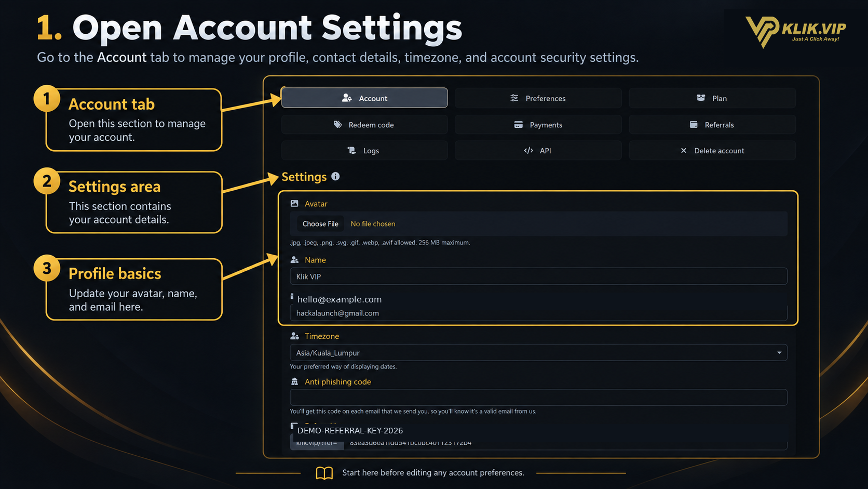Viewport: 868px width, 489px height.
Task: Click the Plan box icon
Action: pos(701,98)
